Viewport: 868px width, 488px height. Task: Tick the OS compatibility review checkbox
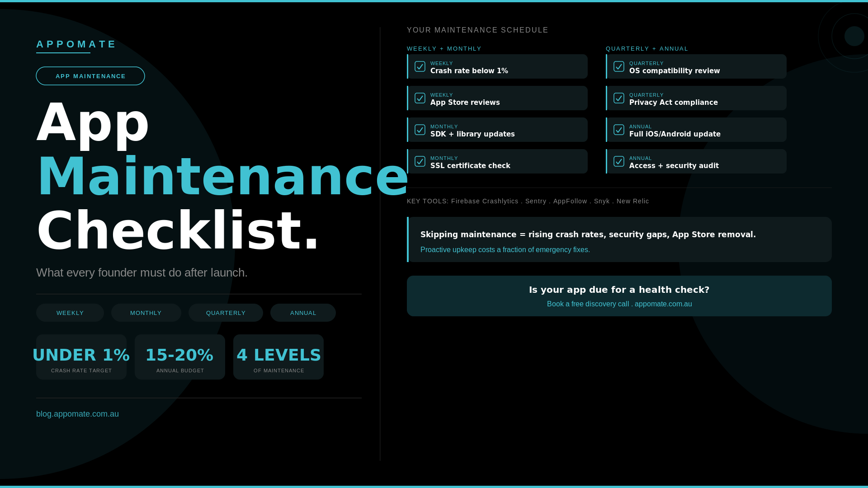click(x=619, y=66)
